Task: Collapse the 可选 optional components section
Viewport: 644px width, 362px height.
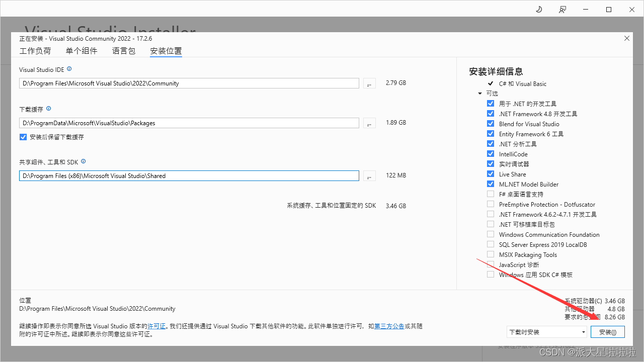Action: point(480,94)
